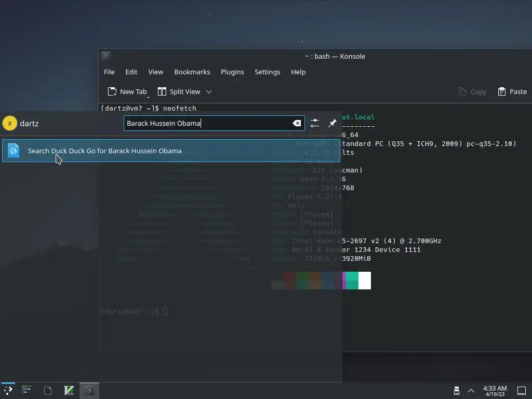Image resolution: width=532 pixels, height=399 pixels.
Task: Launch the Vim icon on taskbar
Action: tap(69, 391)
